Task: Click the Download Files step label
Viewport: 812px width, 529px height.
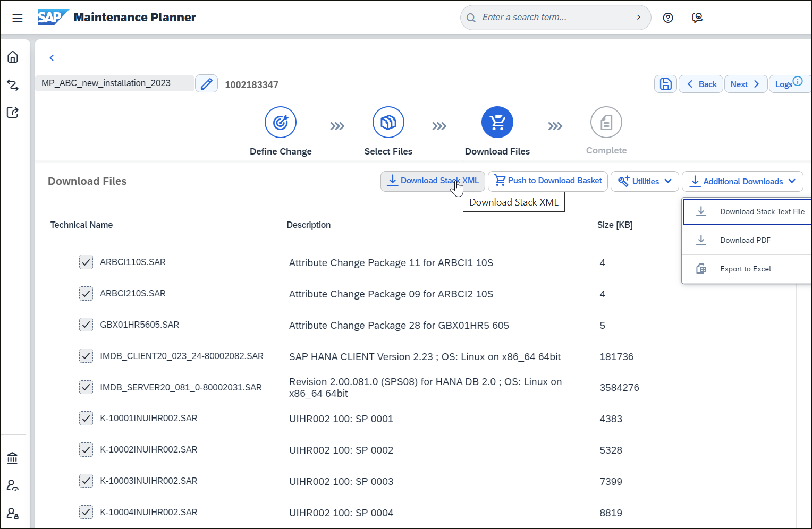Action: (497, 151)
